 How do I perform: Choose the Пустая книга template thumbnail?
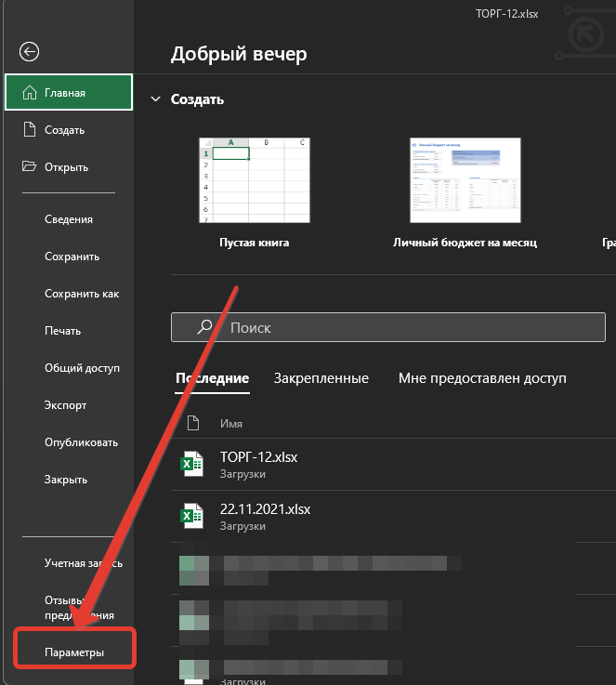click(255, 180)
